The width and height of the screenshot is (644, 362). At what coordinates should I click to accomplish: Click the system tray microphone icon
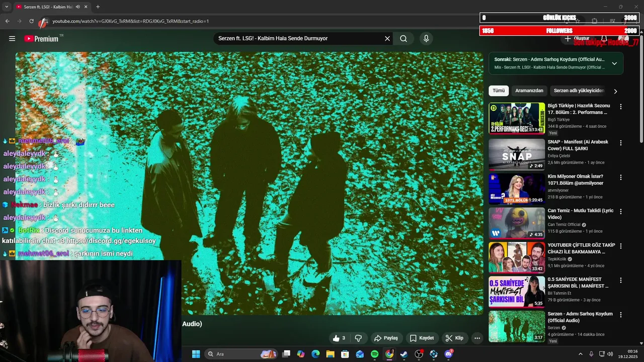(x=591, y=354)
